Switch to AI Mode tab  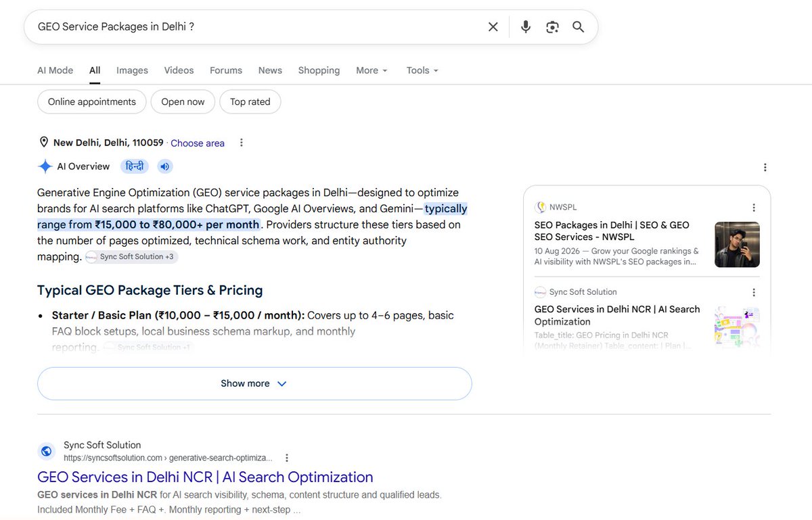click(x=55, y=70)
